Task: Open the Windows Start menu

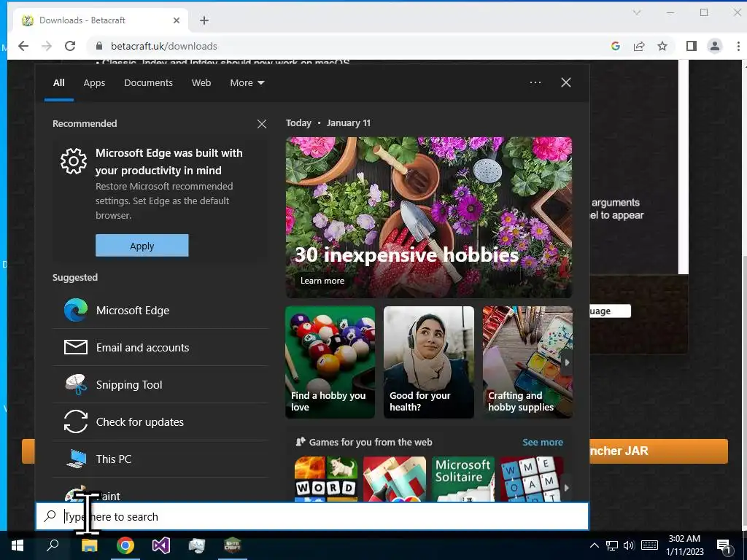Action: (18, 545)
